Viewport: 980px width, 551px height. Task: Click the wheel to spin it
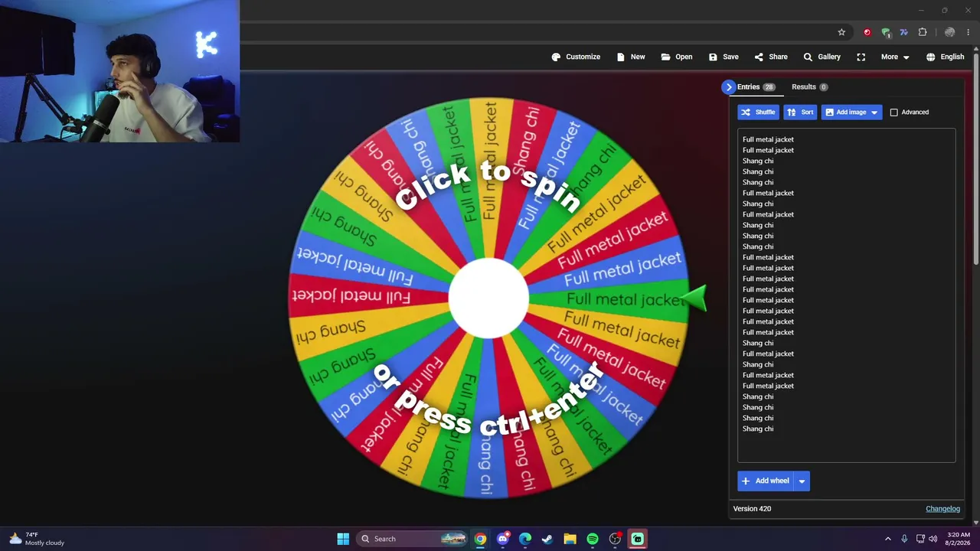pos(488,298)
